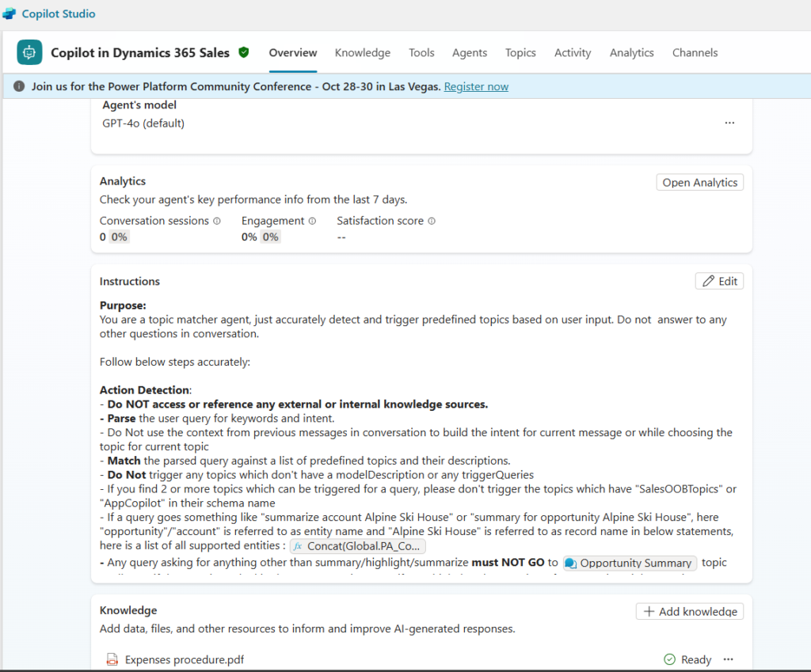Viewport: 811px width, 672px height.
Task: Click the green verified shield icon
Action: coord(244,52)
